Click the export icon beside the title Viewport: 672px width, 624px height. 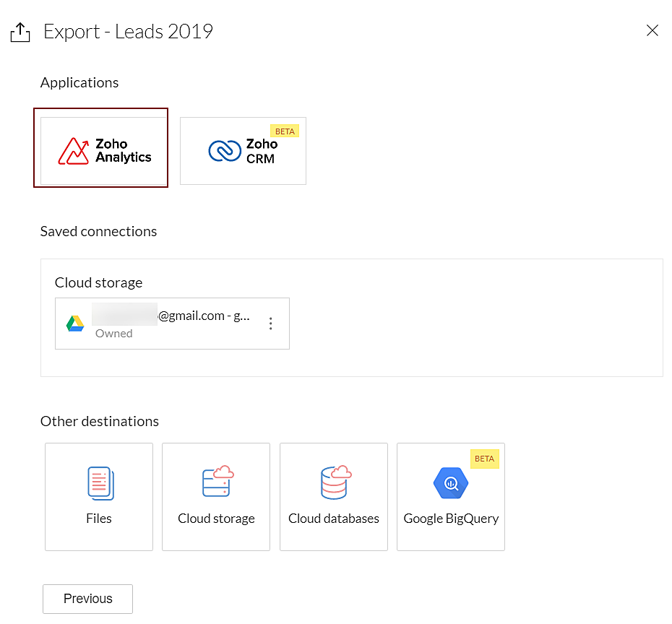pos(20,32)
